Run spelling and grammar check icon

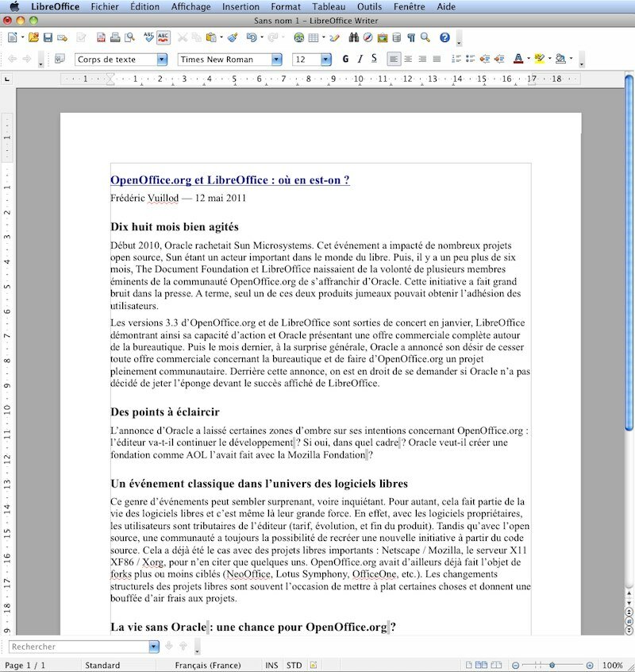[x=148, y=37]
